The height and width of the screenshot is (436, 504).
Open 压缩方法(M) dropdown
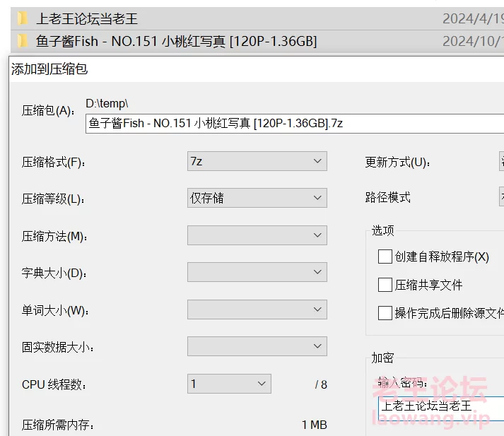click(257, 235)
